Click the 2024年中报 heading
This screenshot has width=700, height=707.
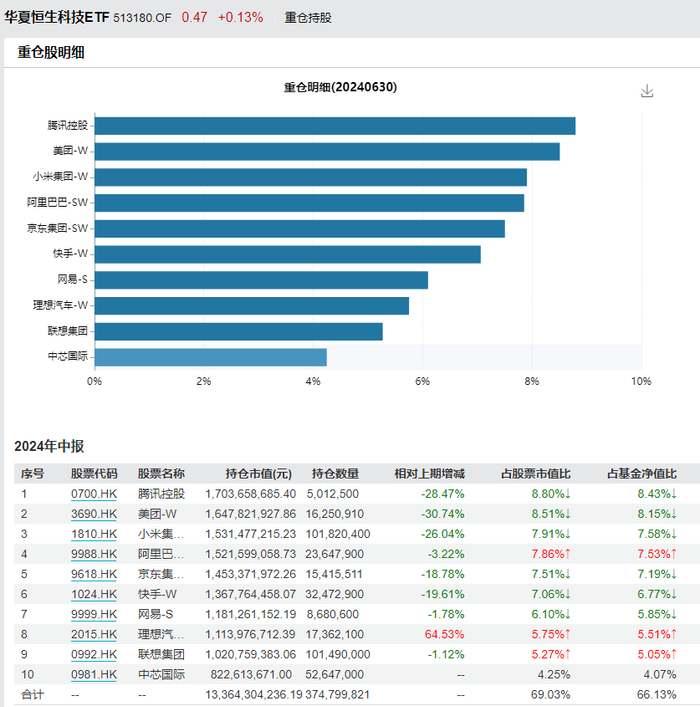pyautogui.click(x=49, y=446)
